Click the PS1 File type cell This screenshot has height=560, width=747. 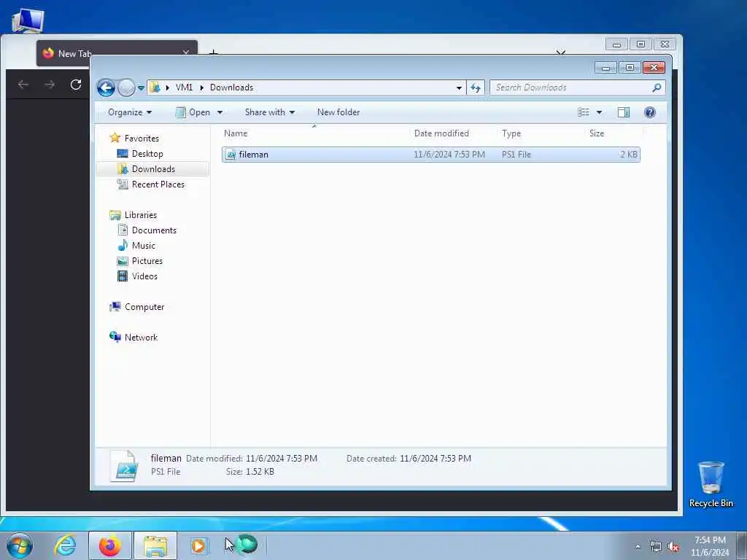(516, 155)
